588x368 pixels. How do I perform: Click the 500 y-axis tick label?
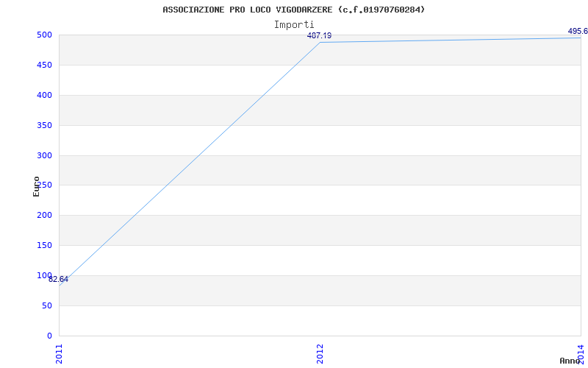(43, 35)
